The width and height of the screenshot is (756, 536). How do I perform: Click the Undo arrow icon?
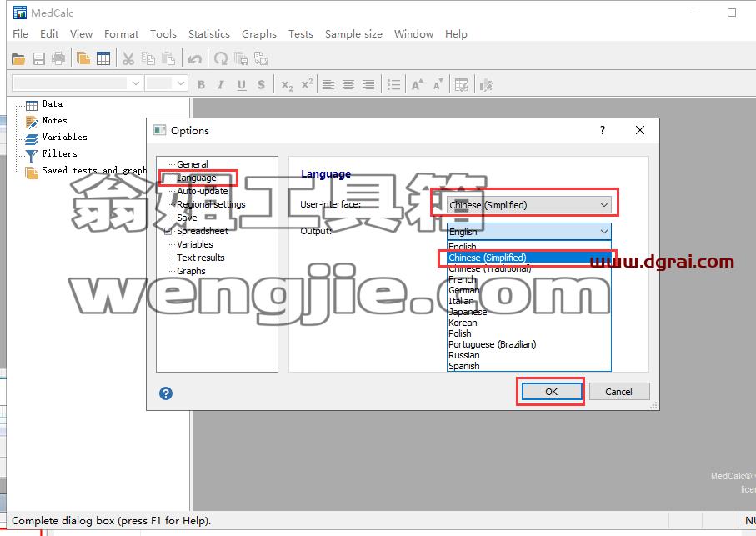click(x=195, y=59)
